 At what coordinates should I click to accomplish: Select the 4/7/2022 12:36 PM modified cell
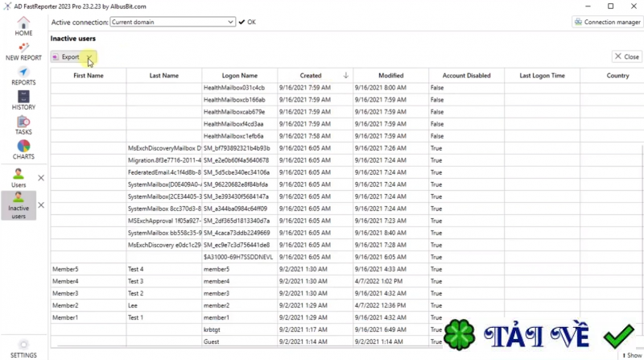pyautogui.click(x=390, y=305)
